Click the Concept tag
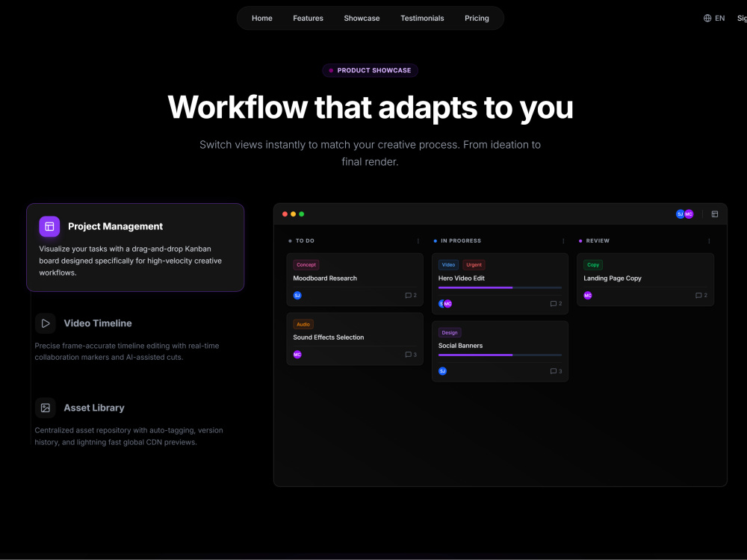 pos(306,265)
